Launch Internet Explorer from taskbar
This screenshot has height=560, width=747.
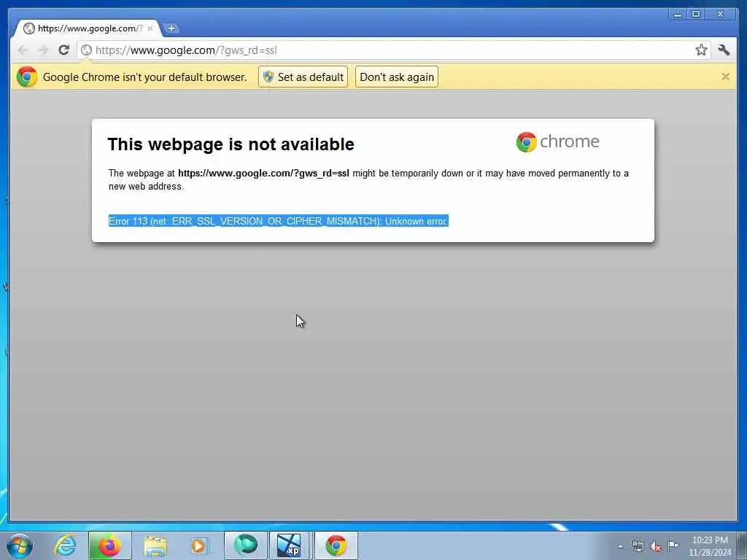point(65,545)
